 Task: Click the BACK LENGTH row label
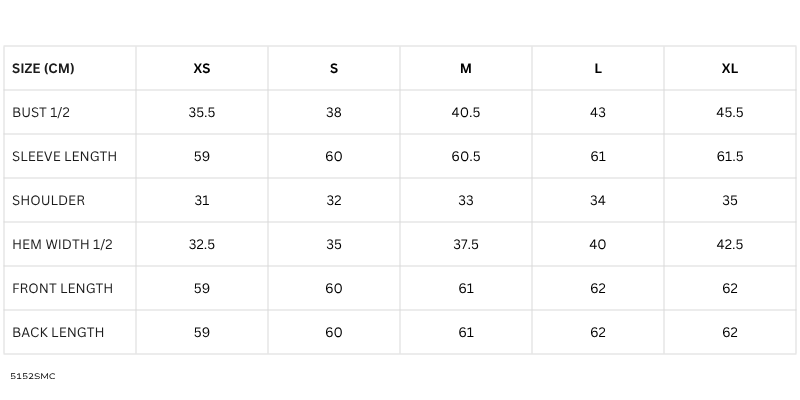(x=58, y=333)
